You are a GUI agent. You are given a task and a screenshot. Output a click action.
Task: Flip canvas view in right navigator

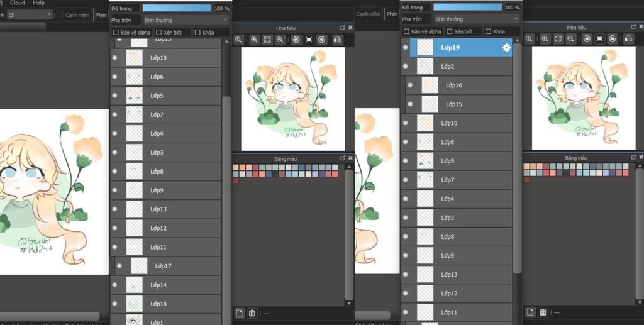click(x=628, y=39)
